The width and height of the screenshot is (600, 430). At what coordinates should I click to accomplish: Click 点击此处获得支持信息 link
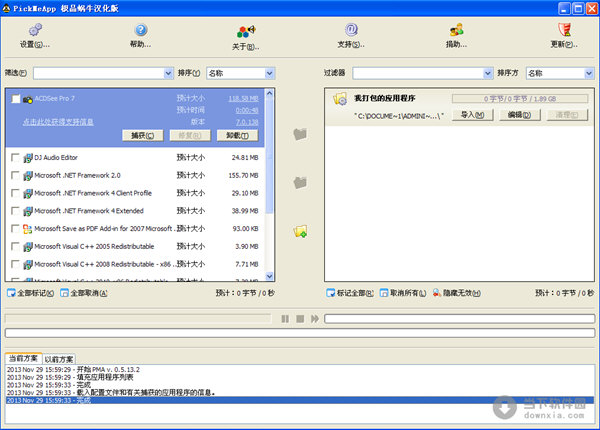pyautogui.click(x=58, y=122)
